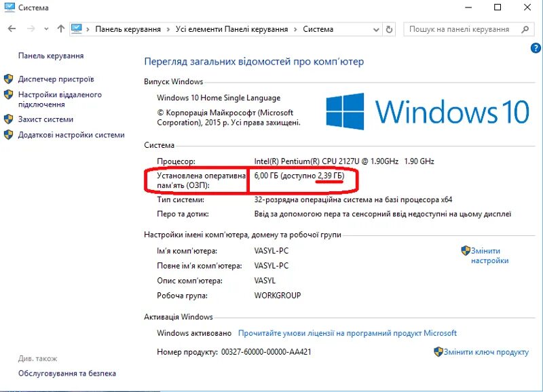
Task: Open recent locations dropdown arrow
Action: point(46,29)
